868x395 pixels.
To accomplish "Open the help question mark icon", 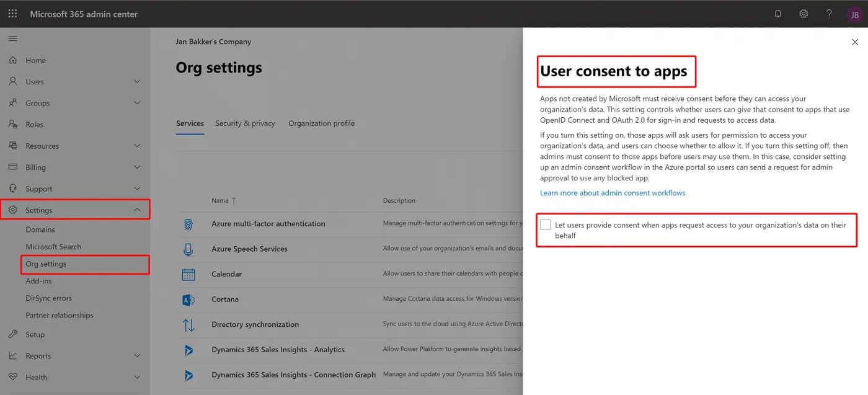I will click(829, 14).
